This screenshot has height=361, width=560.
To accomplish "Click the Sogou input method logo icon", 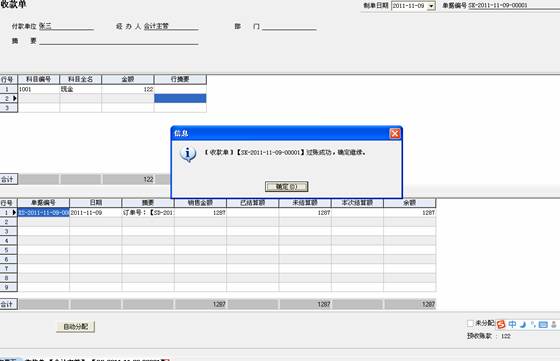I will pos(501,324).
